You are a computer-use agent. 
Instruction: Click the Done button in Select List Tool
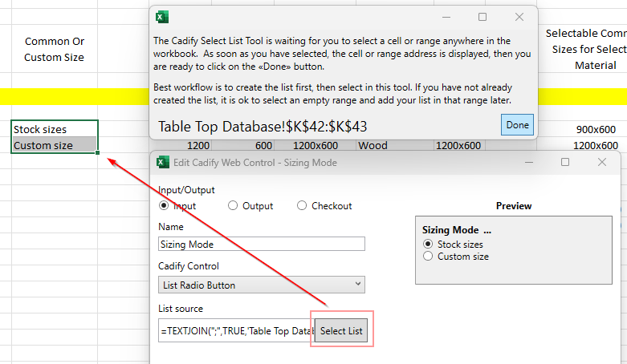517,124
